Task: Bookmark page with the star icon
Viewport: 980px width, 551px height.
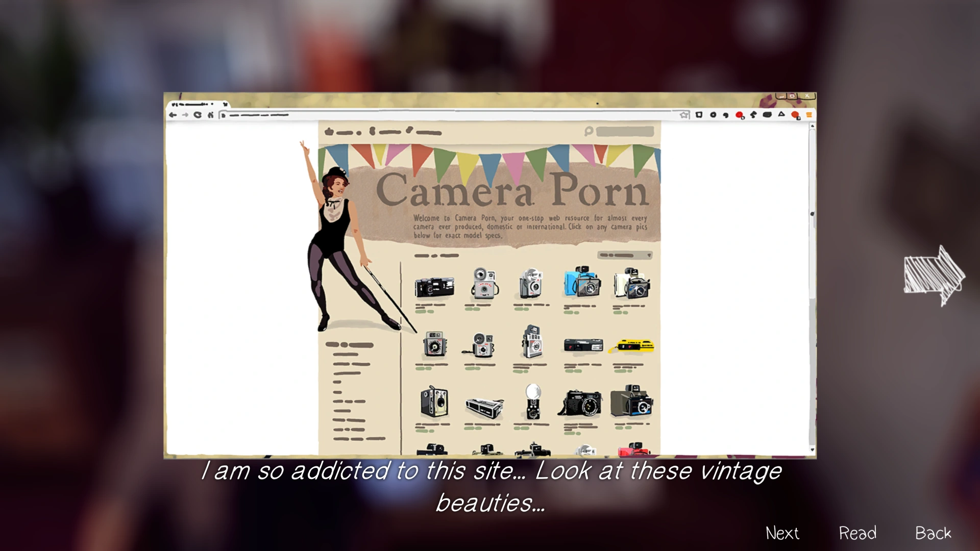Action: point(684,115)
